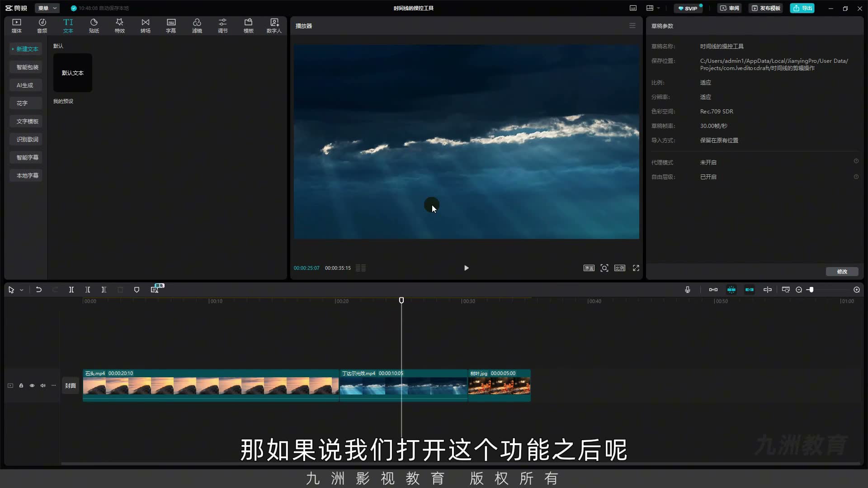This screenshot has width=868, height=488.
Task: Open the 菜单 dropdown menu
Action: pos(47,8)
